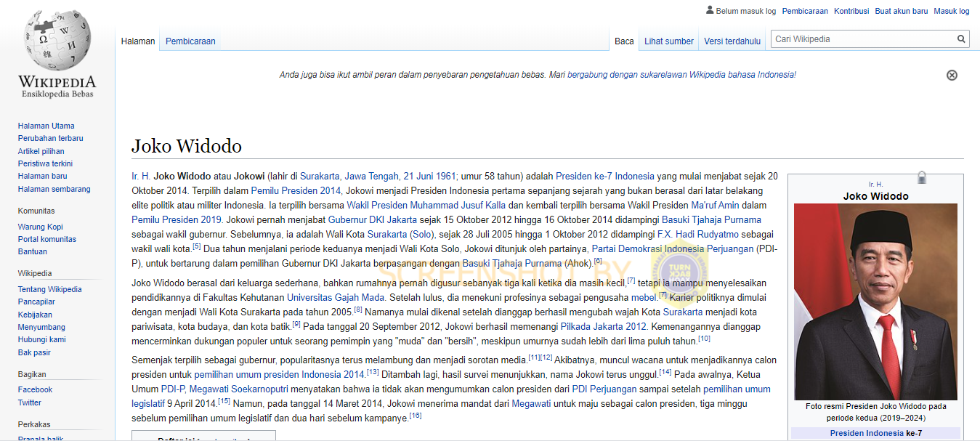Open the Ir. H. link in first paragraph
The width and height of the screenshot is (980, 441).
click(x=141, y=176)
